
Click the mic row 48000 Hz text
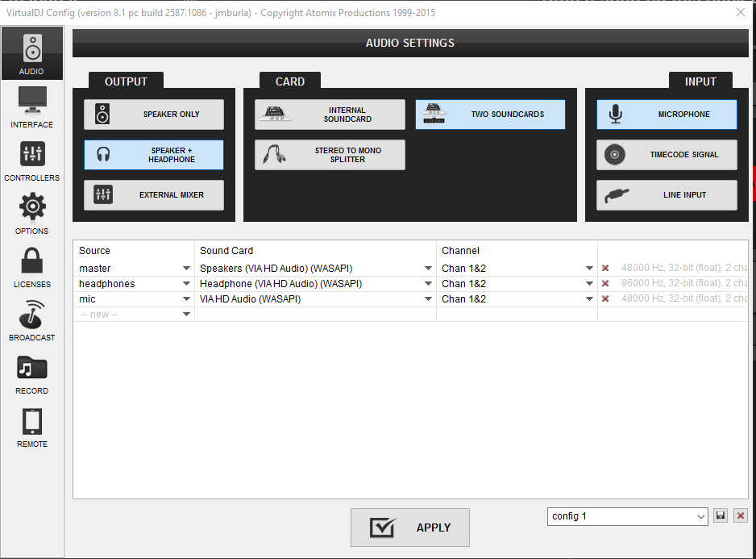684,298
